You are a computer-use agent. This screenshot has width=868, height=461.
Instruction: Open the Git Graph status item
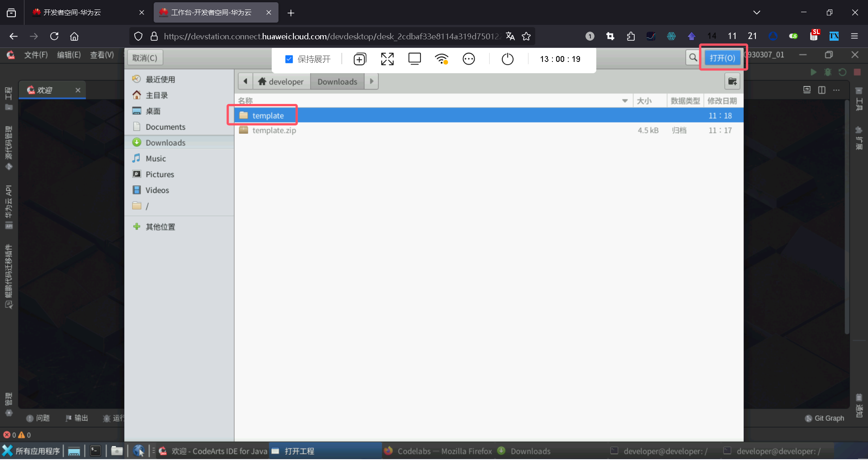click(x=825, y=419)
